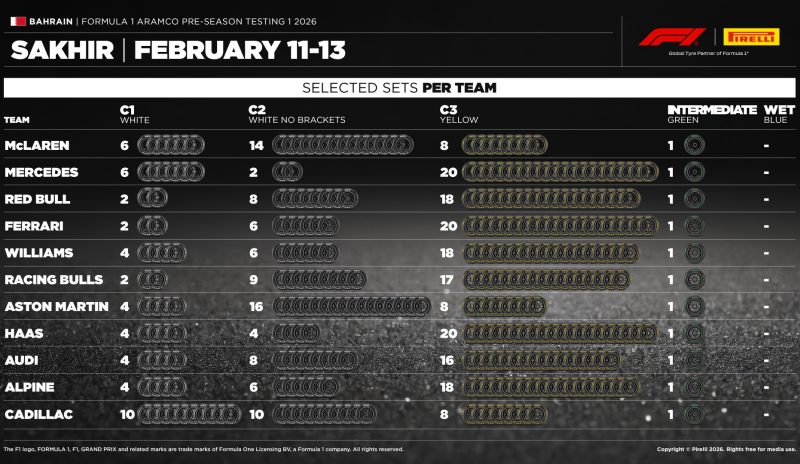
Task: Click Ferrari's green intermediate tyre icon
Action: [693, 226]
